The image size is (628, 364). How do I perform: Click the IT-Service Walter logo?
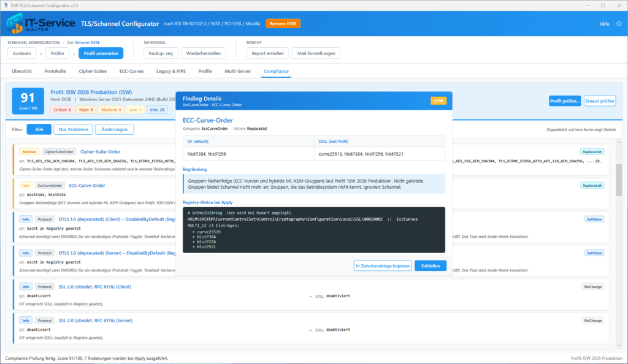click(41, 24)
